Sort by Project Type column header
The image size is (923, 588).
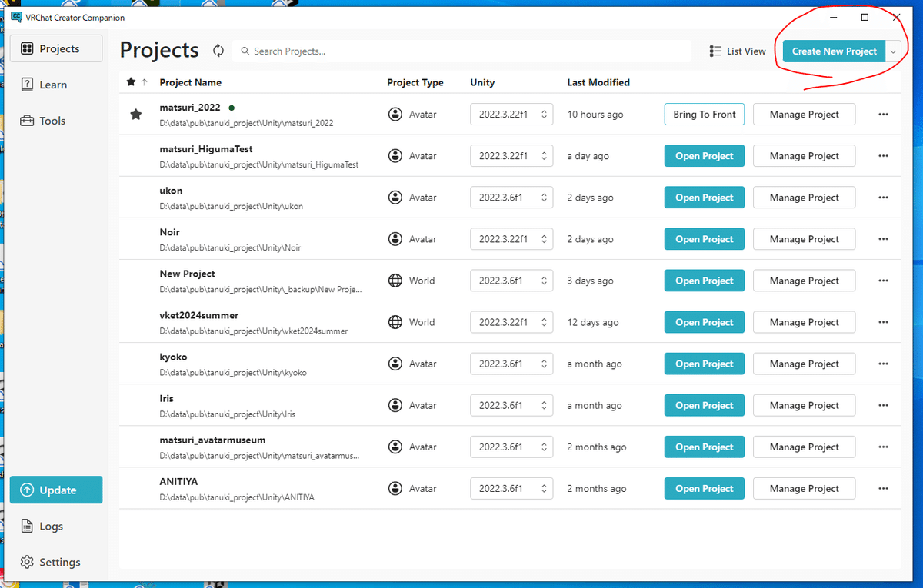(415, 82)
